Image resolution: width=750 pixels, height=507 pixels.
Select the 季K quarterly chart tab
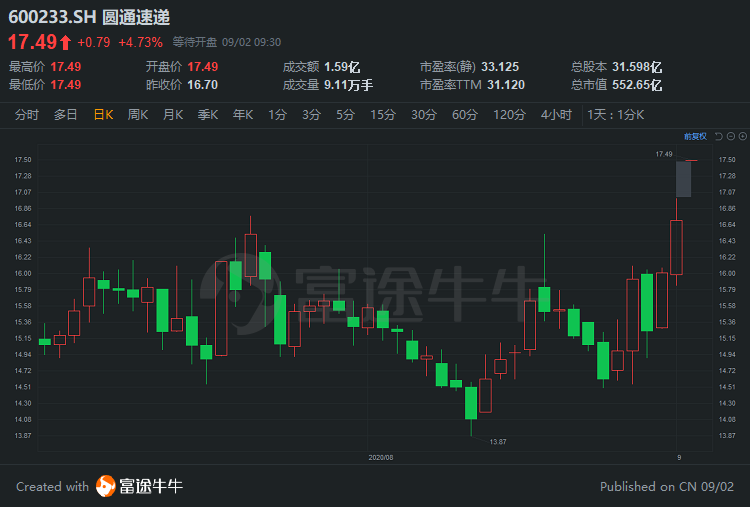(x=208, y=115)
